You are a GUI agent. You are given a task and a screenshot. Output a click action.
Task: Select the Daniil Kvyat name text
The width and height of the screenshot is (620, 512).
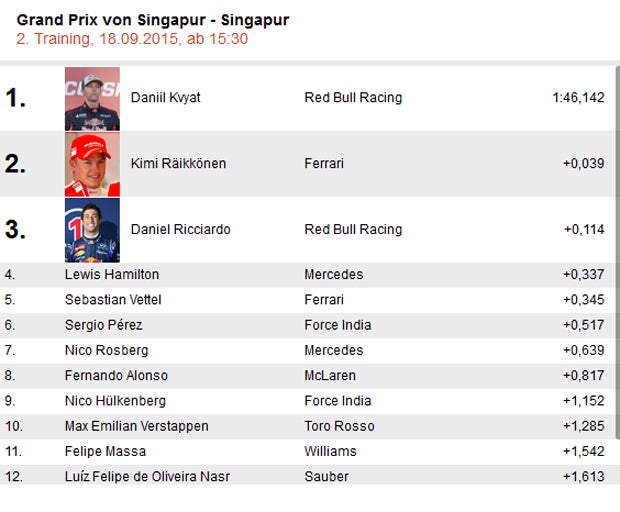pos(165,98)
